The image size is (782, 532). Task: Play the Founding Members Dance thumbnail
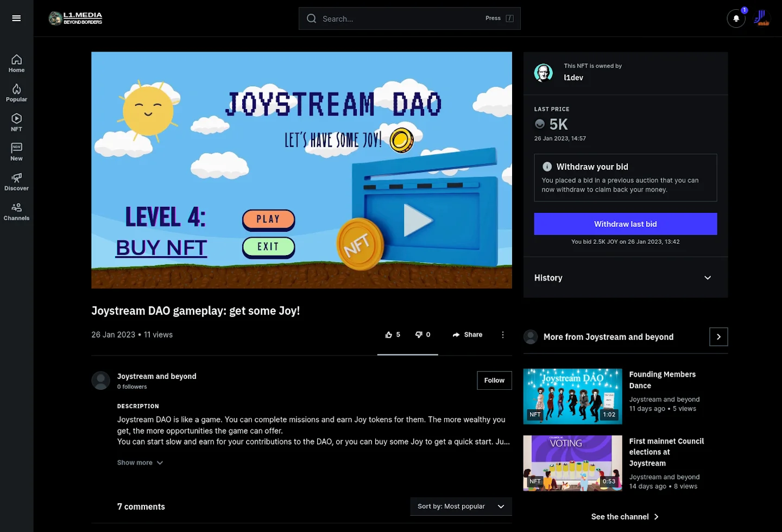click(x=572, y=396)
